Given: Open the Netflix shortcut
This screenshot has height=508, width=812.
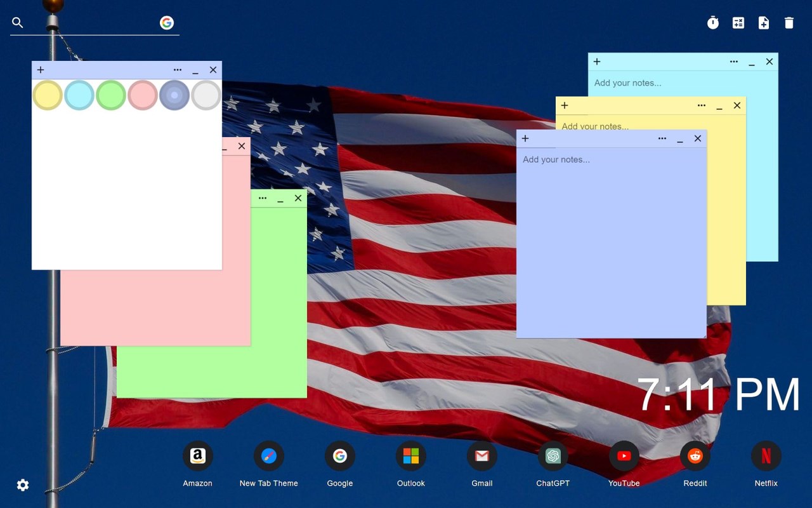Looking at the screenshot, I should 766,456.
